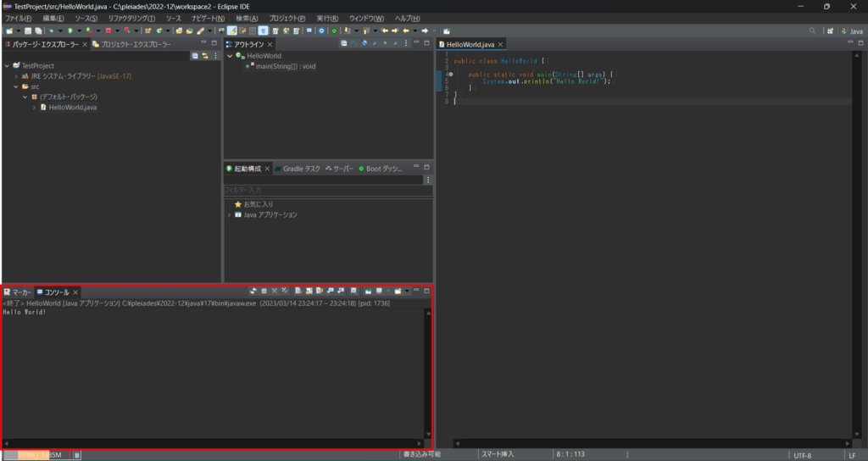Image resolution: width=868 pixels, height=461 pixels.
Task: Select HelloWorld.java in Package Explorer
Action: click(x=72, y=108)
